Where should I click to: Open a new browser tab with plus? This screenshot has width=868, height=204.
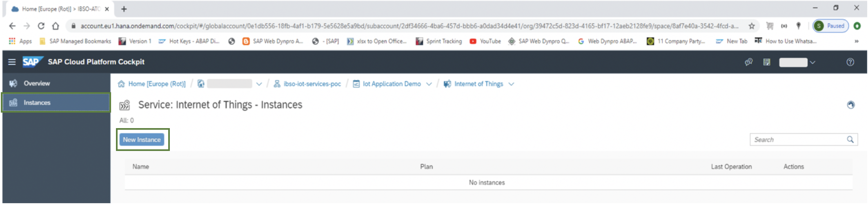(x=124, y=9)
